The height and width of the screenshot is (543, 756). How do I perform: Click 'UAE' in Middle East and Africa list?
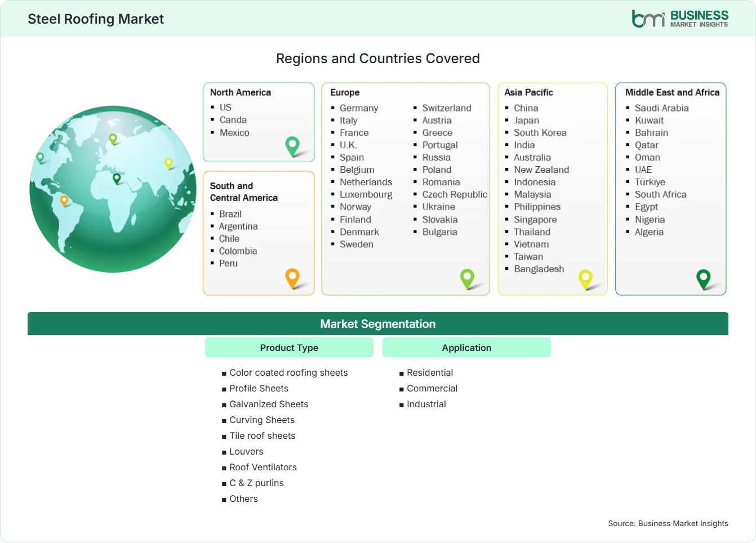[x=643, y=170]
